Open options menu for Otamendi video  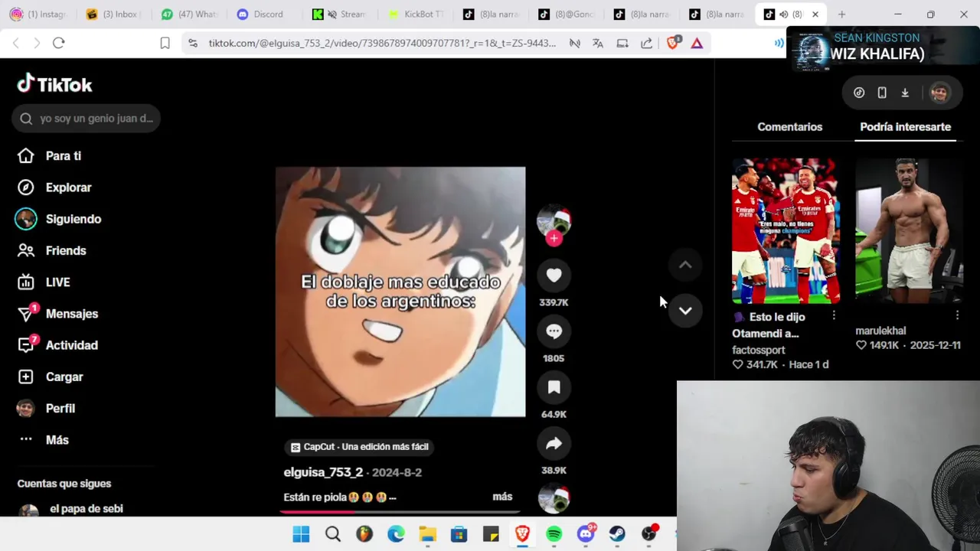(x=834, y=315)
